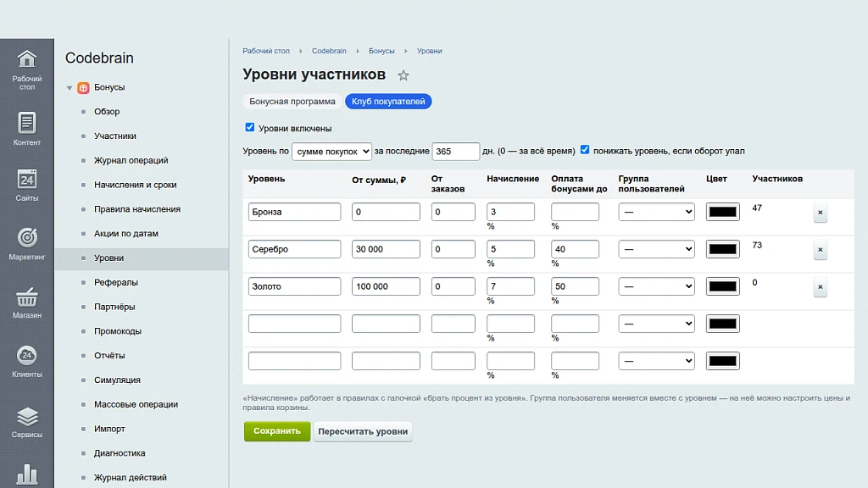Follow the Рабочий стол breadcrumb link

pyautogui.click(x=266, y=51)
